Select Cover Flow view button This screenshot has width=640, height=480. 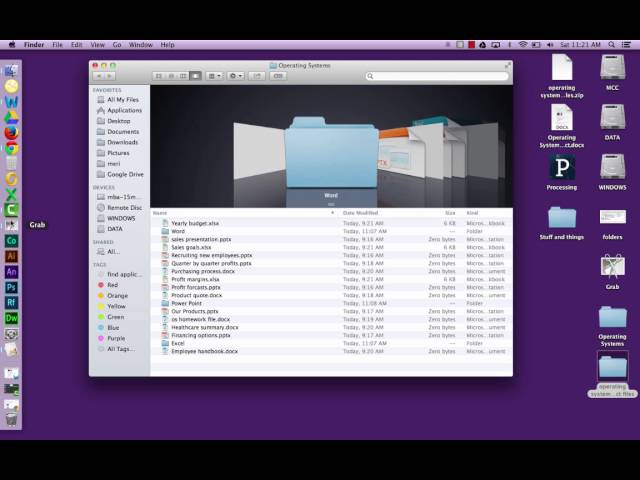click(196, 76)
